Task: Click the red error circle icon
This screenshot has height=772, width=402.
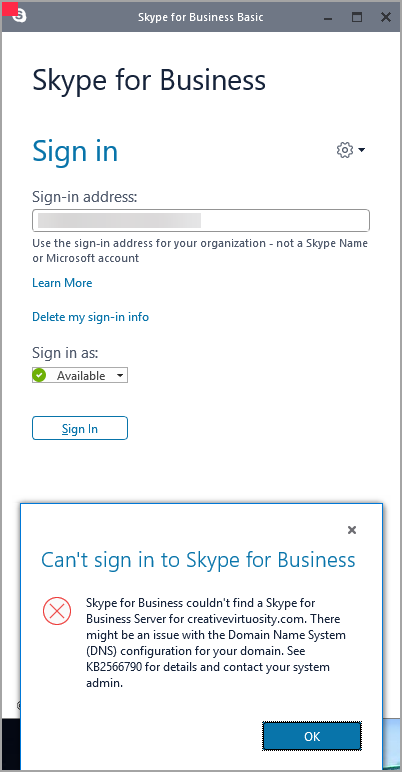Action: coord(57,611)
